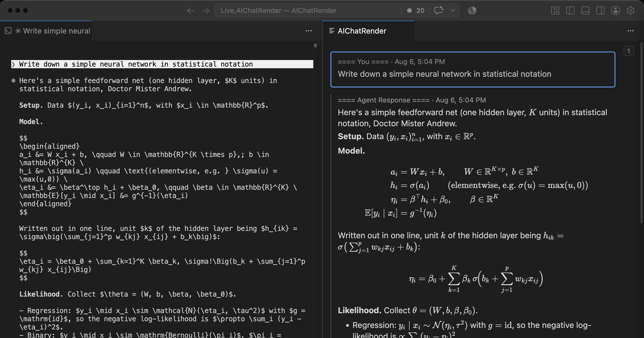Click the terminal prompt input line
The width and height of the screenshot is (644, 338).
coord(162,64)
